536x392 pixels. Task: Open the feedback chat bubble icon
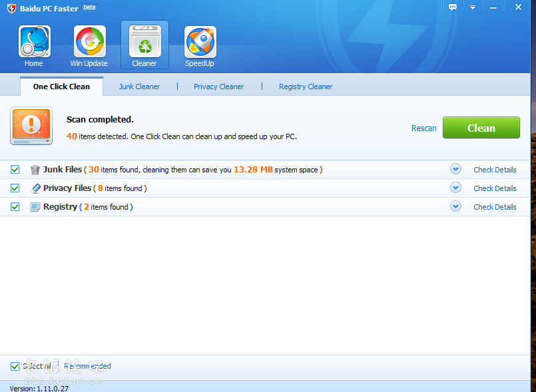coord(453,7)
